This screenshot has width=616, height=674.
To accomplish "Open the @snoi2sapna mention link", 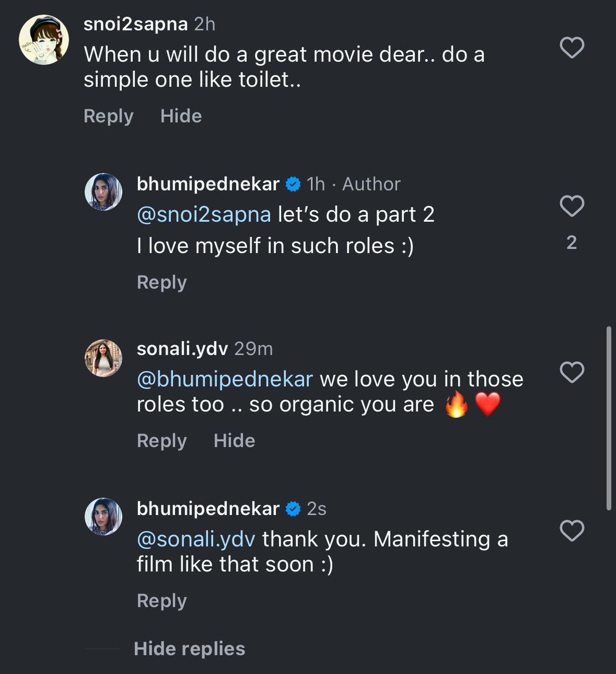I will click(x=204, y=215).
